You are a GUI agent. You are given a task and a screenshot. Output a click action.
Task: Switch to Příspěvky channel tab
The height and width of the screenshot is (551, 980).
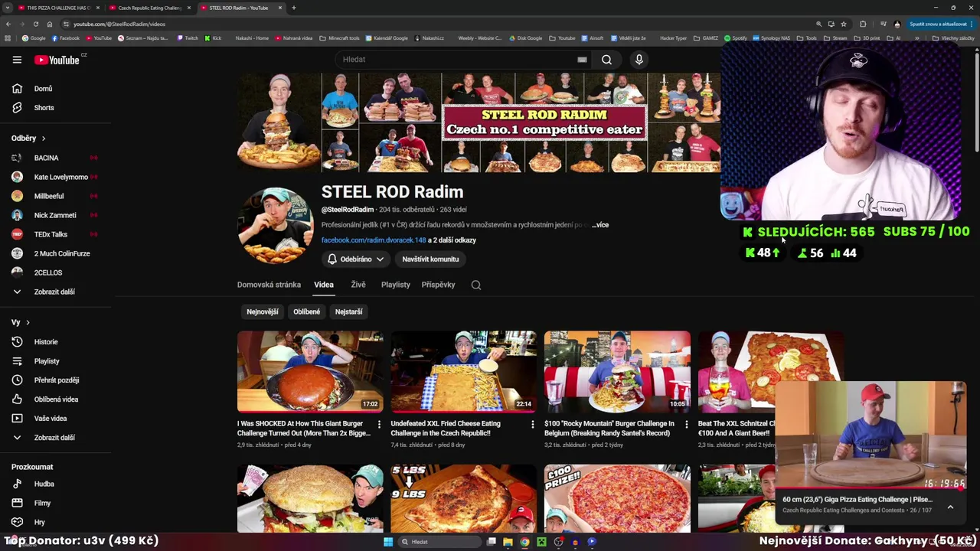coord(438,285)
